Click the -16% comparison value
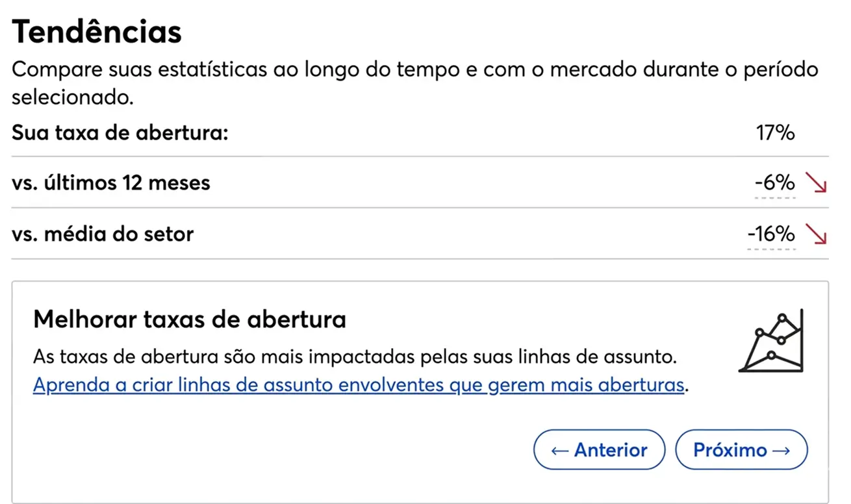This screenshot has height=504, width=851. tap(770, 234)
